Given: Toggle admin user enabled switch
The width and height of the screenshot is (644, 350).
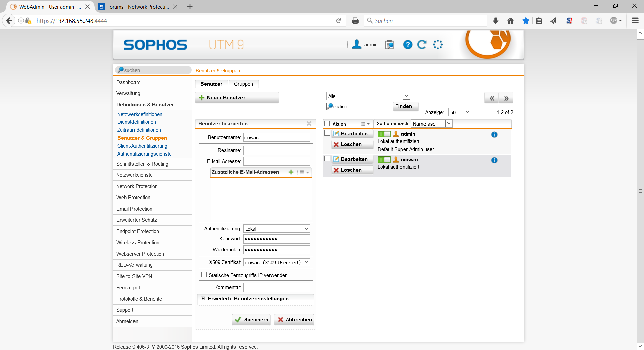Looking at the screenshot, I should coord(384,134).
